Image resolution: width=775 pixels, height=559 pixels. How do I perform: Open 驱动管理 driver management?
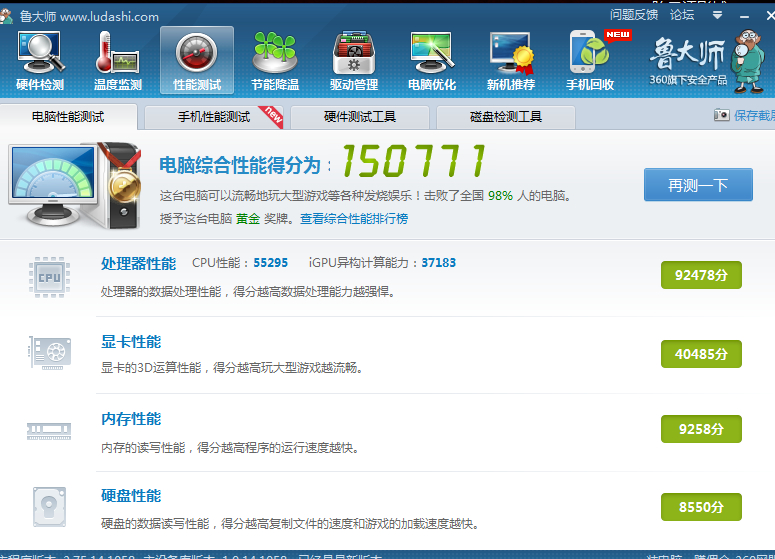pyautogui.click(x=354, y=61)
